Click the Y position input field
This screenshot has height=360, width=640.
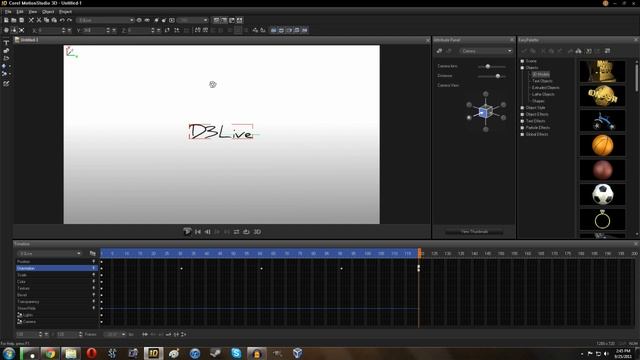[94, 30]
